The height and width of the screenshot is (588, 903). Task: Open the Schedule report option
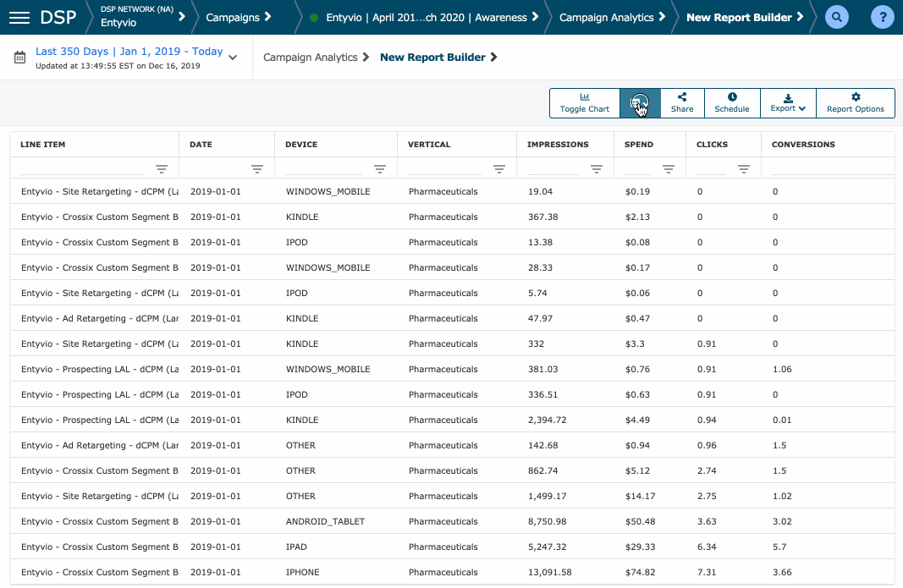pos(732,103)
